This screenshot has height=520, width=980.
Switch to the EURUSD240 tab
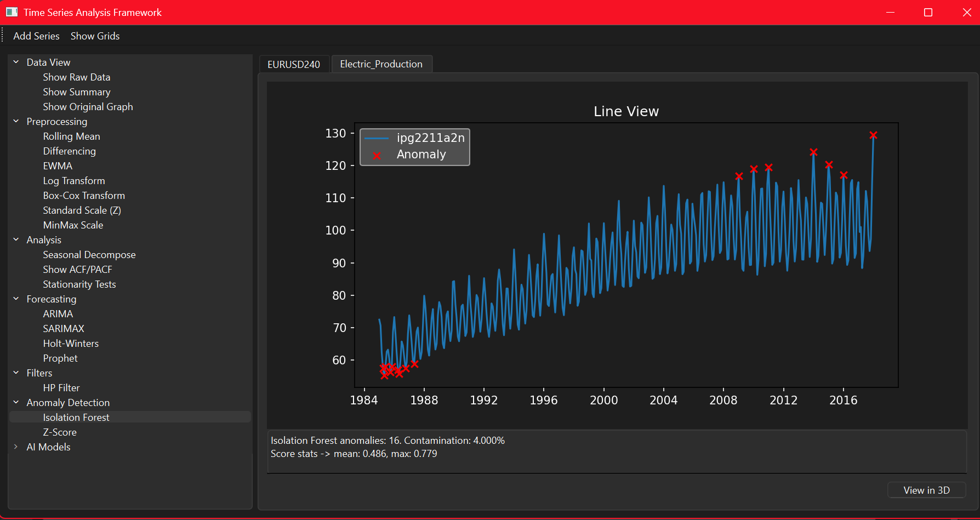(x=294, y=64)
